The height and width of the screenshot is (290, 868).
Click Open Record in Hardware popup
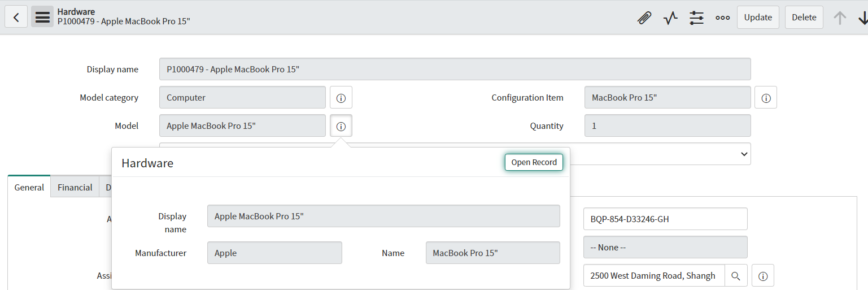point(534,162)
